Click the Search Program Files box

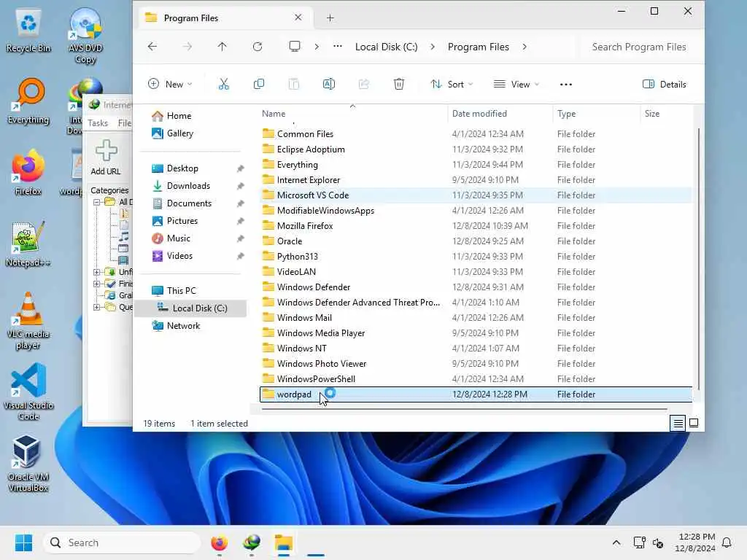(x=638, y=47)
